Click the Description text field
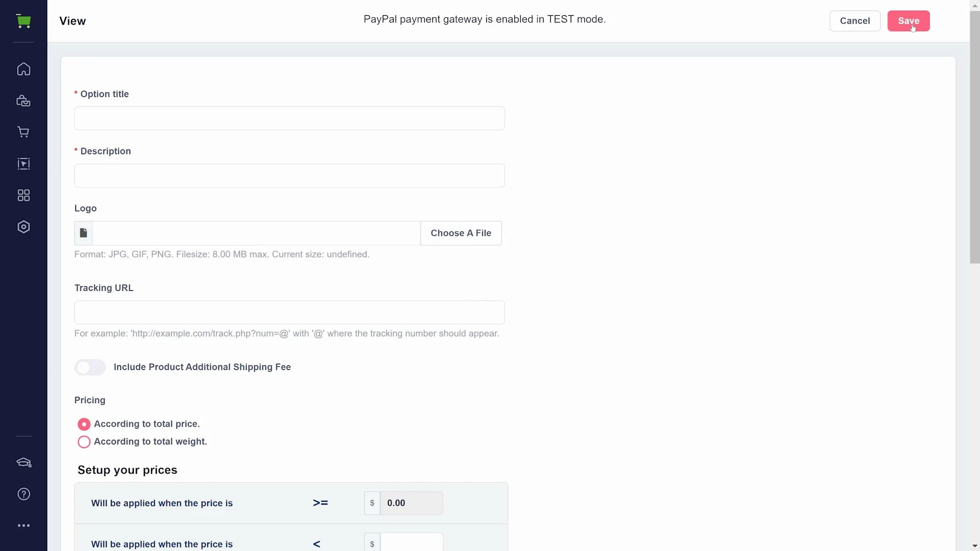The image size is (980, 551). coord(289,176)
